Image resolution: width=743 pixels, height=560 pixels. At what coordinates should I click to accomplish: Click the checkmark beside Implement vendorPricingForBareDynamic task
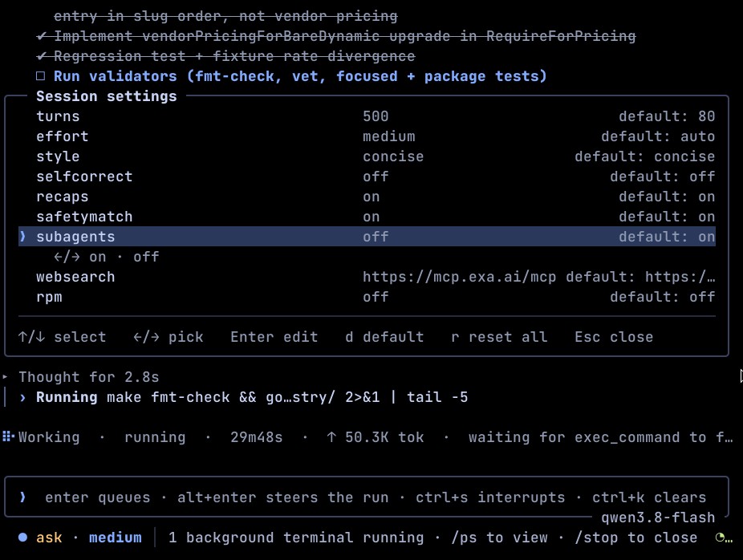(x=41, y=36)
